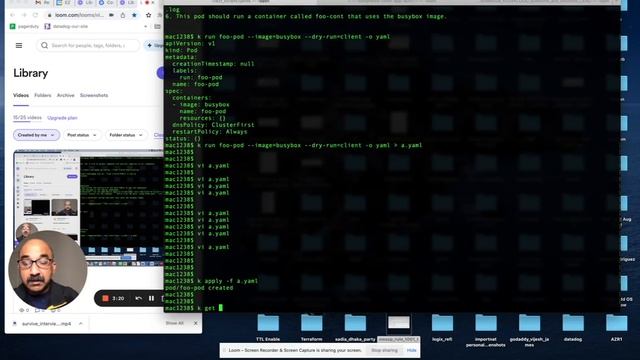The width and height of the screenshot is (640, 360).
Task: Open the sadia_dhaka_party folder
Action: coord(355,327)
